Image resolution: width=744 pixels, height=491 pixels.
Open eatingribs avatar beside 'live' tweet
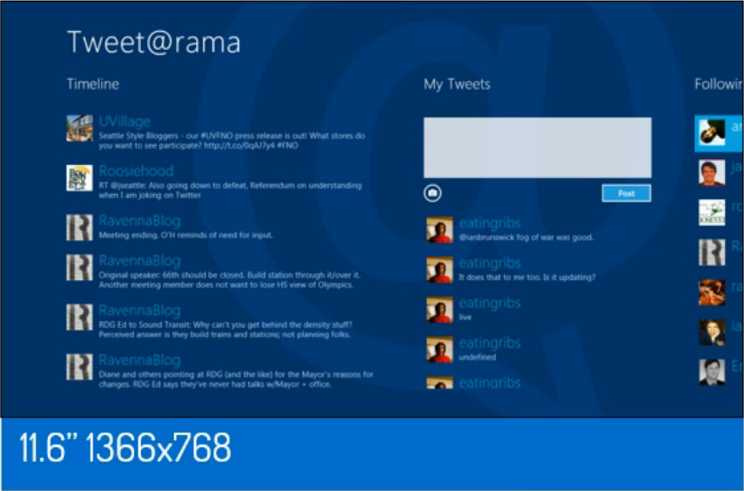point(439,309)
